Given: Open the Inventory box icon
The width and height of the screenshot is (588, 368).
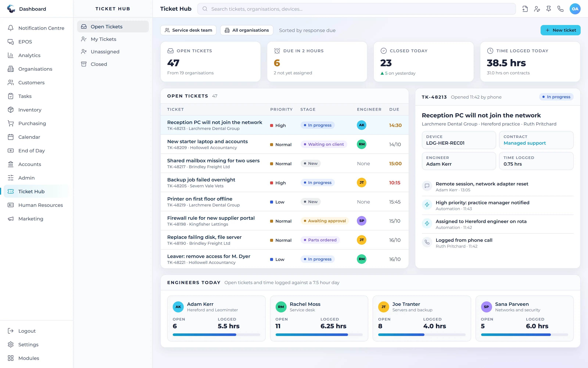Looking at the screenshot, I should pyautogui.click(x=11, y=110).
